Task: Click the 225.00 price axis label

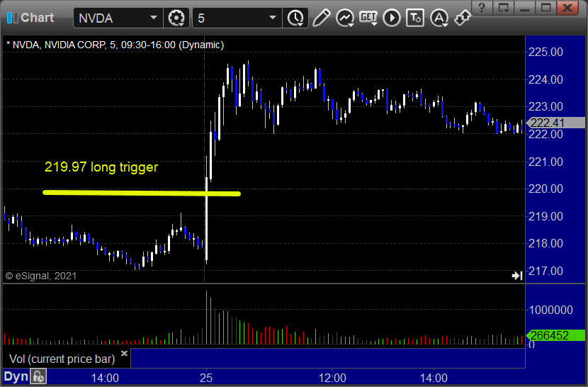Action: point(545,52)
